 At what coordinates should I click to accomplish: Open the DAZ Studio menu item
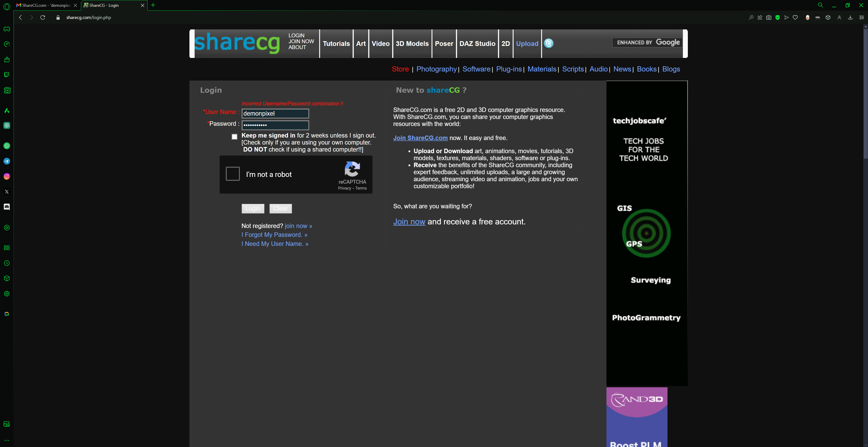point(477,43)
